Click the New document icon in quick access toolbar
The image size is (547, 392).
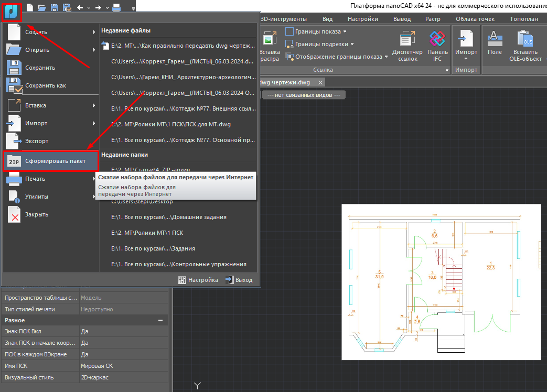point(30,8)
